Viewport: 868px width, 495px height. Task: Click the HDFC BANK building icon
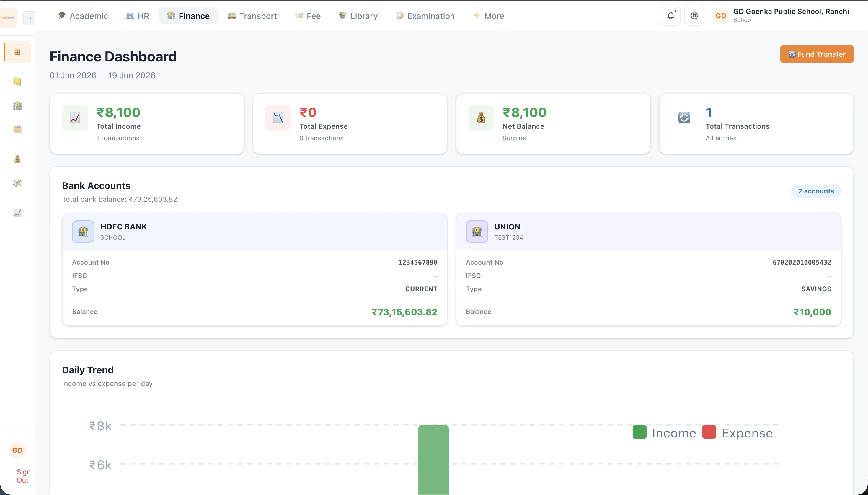pos(83,232)
